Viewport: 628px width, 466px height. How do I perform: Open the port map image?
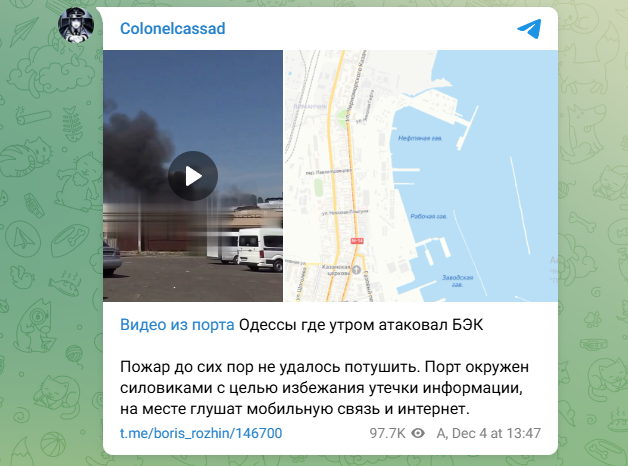[421, 176]
